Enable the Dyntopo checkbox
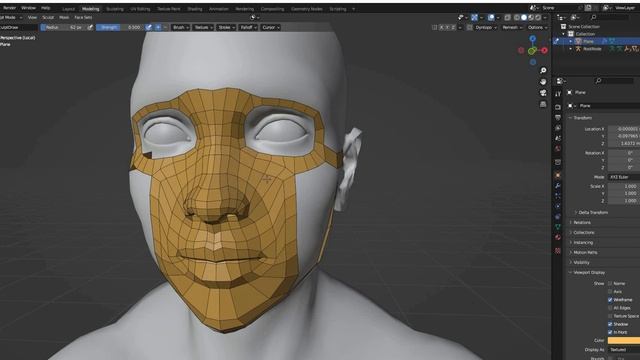Screen dimensions: 640x360 point(470,27)
